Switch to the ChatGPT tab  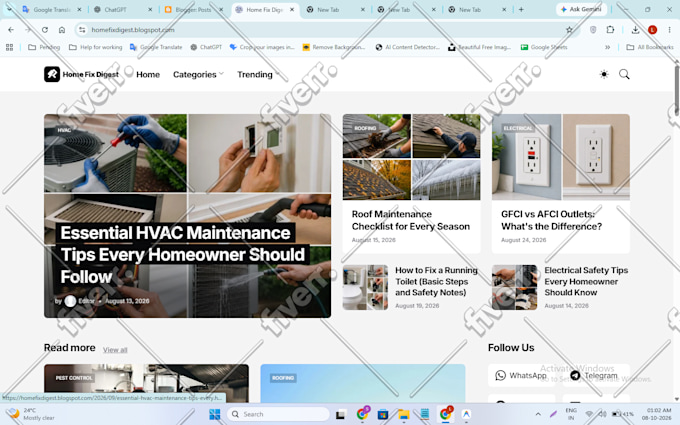point(115,10)
